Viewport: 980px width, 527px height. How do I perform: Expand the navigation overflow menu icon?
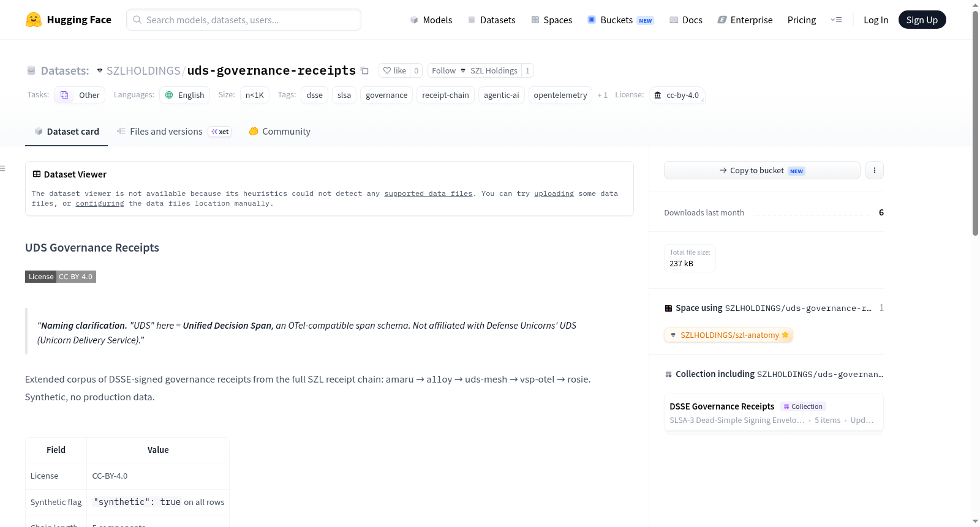click(x=836, y=20)
